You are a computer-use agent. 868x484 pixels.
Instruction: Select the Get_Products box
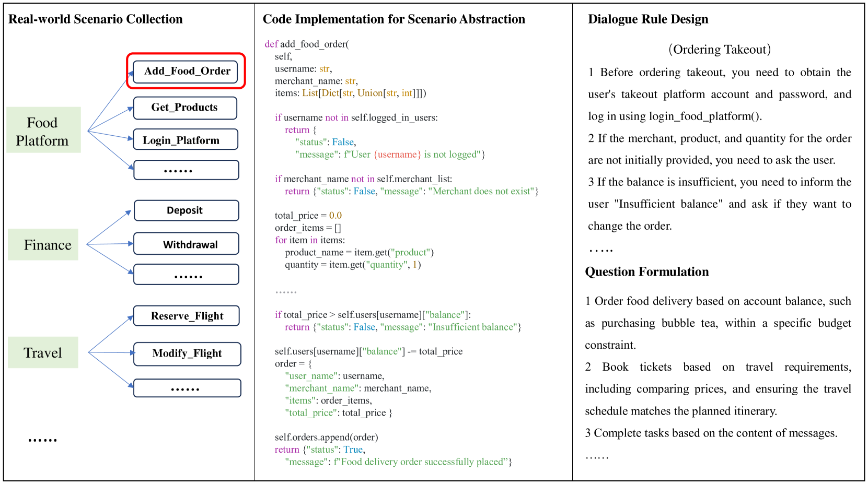184,108
